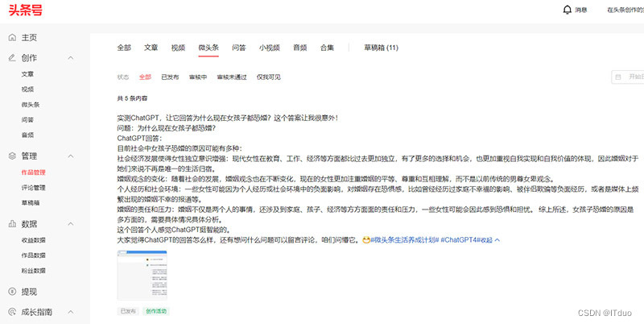Open 草稿箱 in sidebar
Image resolution: width=644 pixels, height=324 pixels.
(x=31, y=203)
